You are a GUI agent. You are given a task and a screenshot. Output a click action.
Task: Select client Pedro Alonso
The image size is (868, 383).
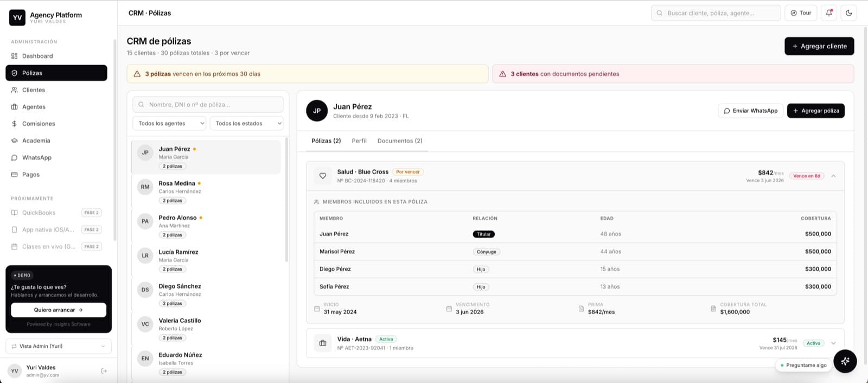pyautogui.click(x=206, y=226)
